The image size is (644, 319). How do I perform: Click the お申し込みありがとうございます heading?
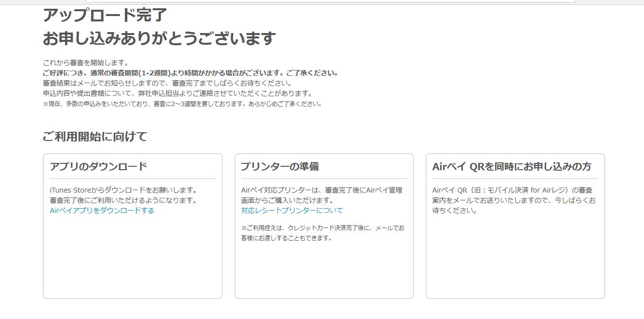coord(159,38)
